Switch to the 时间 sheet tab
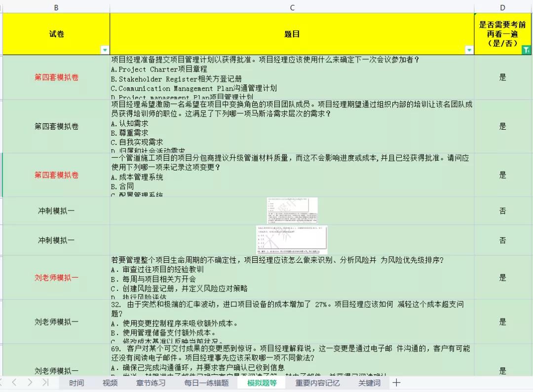The width and height of the screenshot is (533, 392). [76, 383]
